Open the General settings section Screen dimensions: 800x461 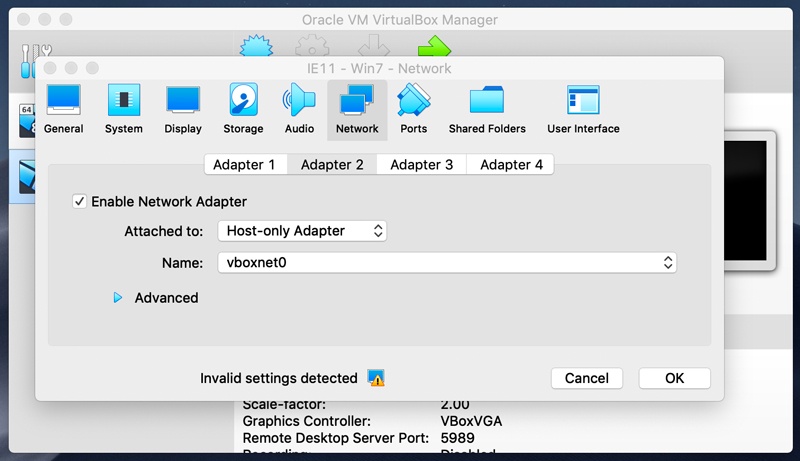[x=63, y=110]
